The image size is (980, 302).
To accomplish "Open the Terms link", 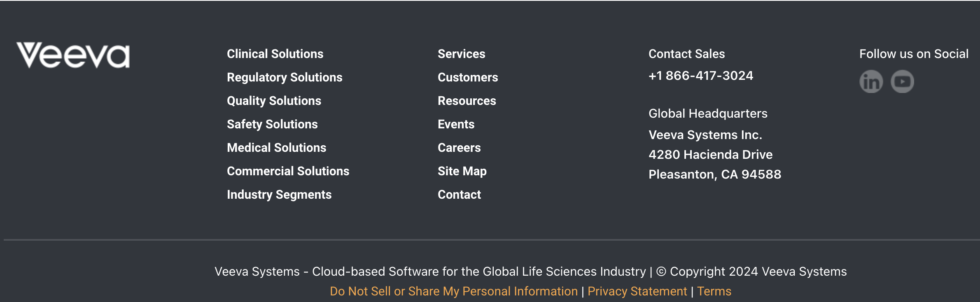I will pos(714,291).
